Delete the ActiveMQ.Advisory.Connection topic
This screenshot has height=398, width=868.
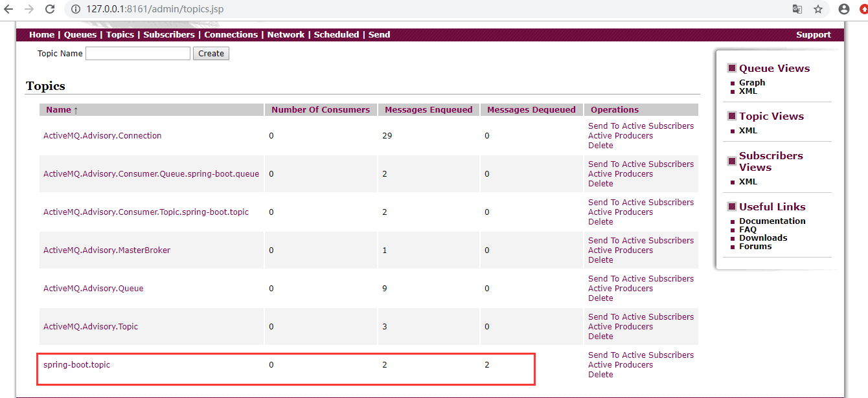pos(600,146)
